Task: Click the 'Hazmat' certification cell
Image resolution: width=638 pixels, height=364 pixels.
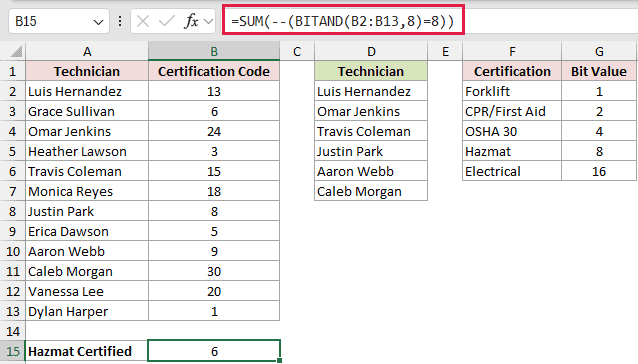Action: (x=512, y=151)
